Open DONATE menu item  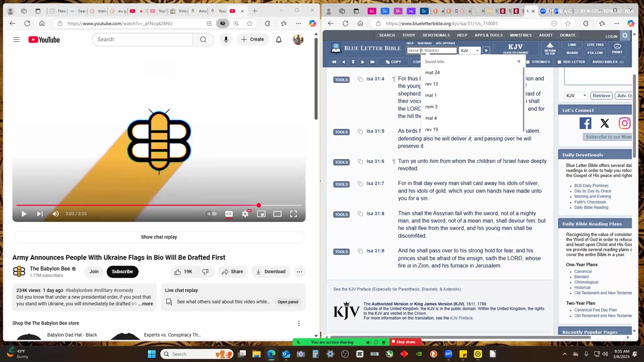pyautogui.click(x=568, y=35)
